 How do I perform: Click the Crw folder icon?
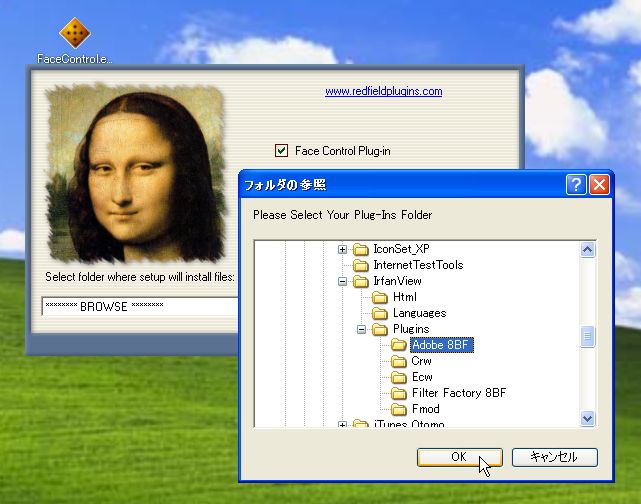(x=399, y=361)
